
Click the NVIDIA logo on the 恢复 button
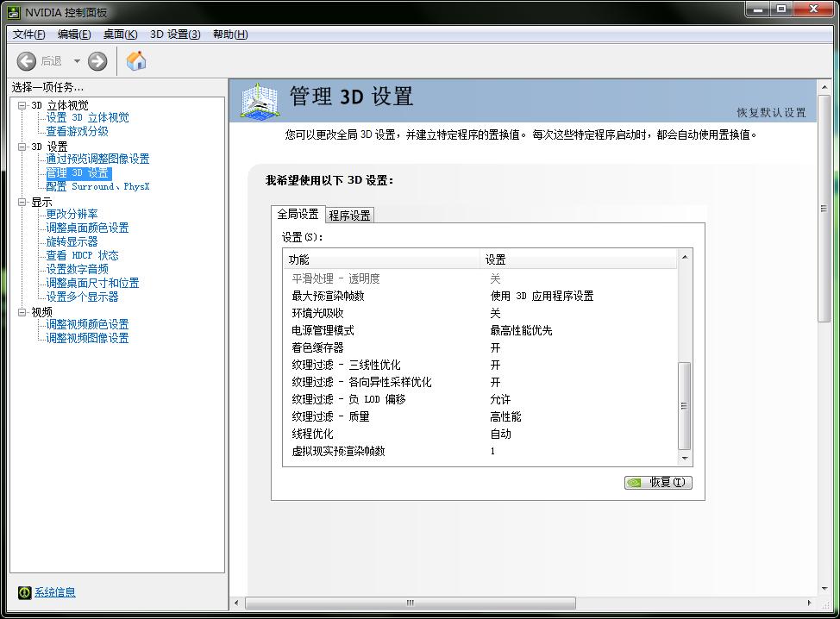coord(635,483)
